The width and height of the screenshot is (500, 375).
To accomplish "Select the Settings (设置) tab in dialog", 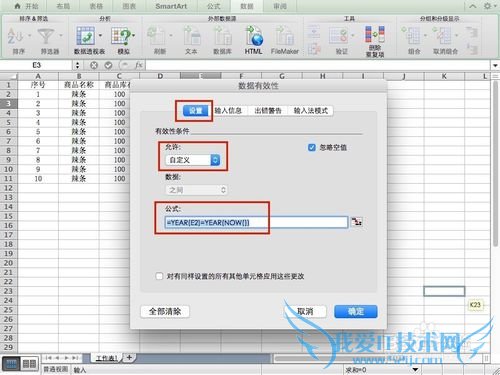I will tap(196, 111).
